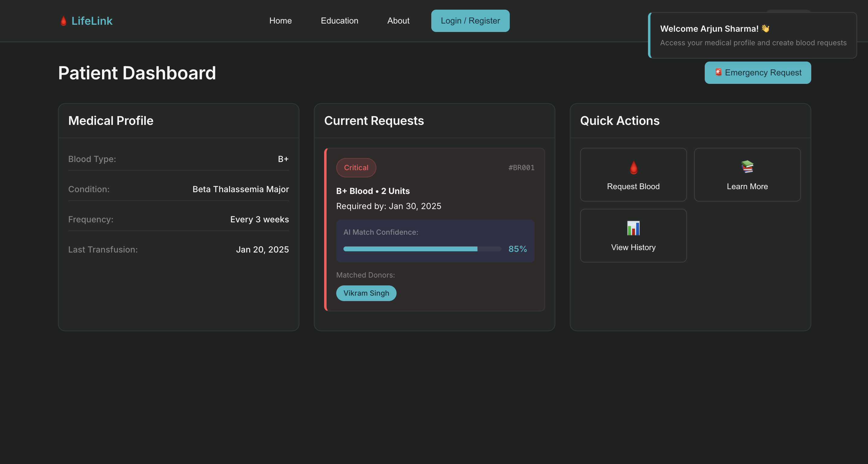868x464 pixels.
Task: Click the waving hand emoji in welcome toast
Action: [765, 29]
